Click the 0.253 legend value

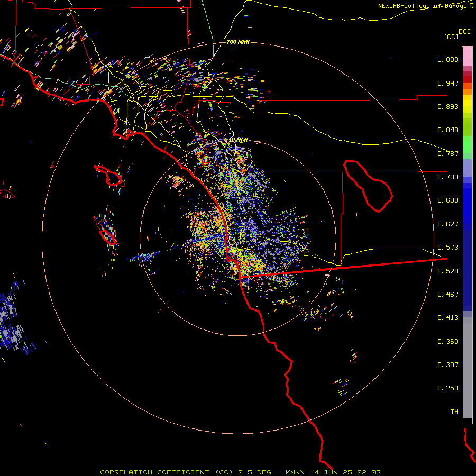[x=448, y=388]
